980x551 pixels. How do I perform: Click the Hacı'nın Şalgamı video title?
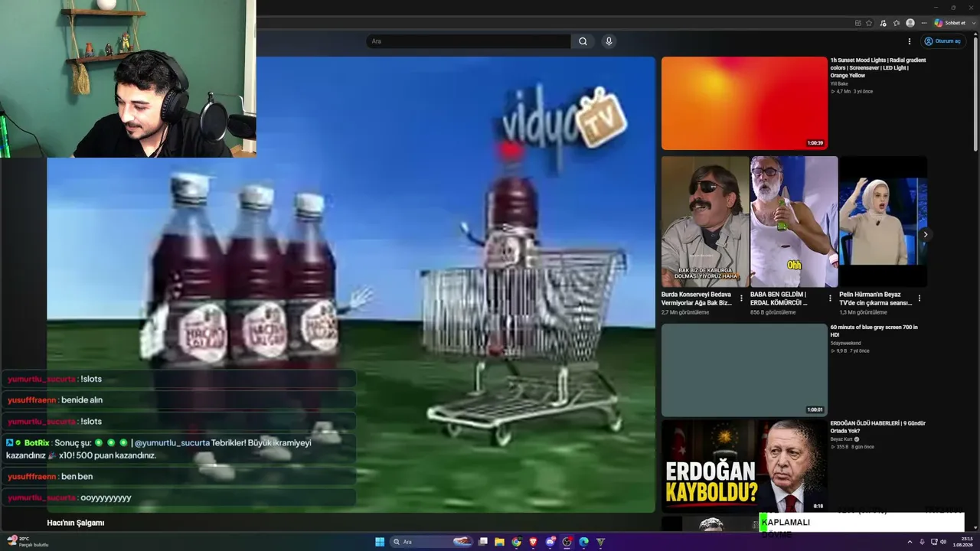point(76,523)
